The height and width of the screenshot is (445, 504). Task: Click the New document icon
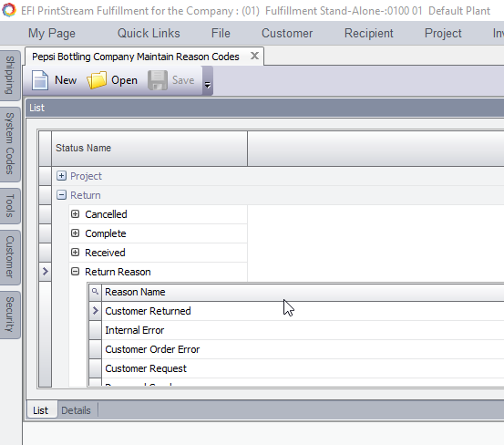click(40, 80)
